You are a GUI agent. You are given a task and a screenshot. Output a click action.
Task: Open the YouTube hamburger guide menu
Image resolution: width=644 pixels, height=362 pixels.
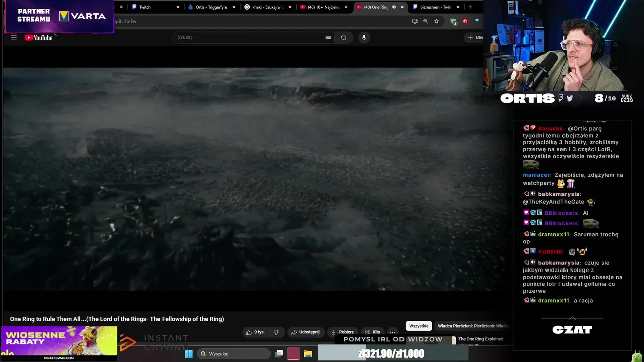(14, 37)
